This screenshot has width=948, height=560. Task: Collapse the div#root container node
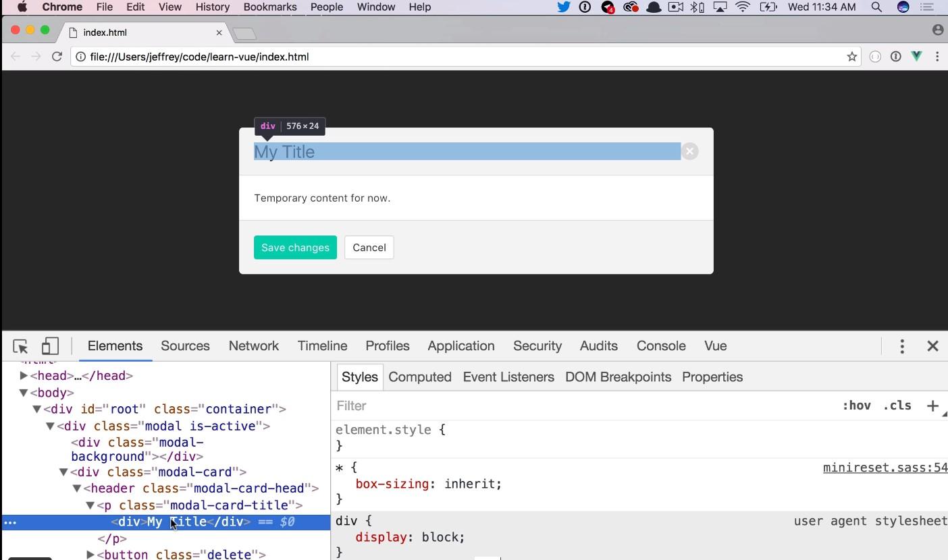[x=37, y=409]
